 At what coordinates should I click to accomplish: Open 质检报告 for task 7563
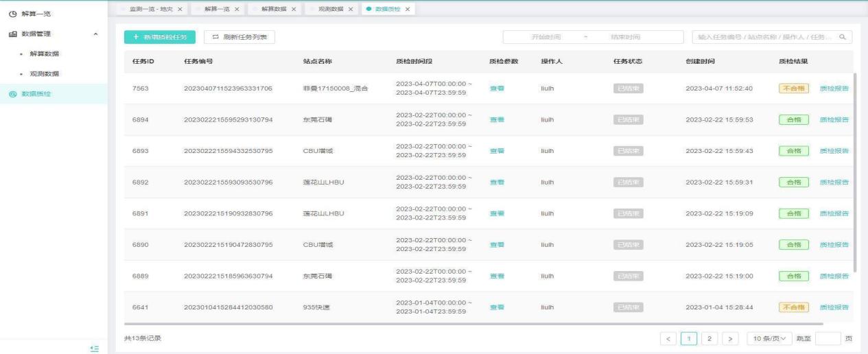tap(834, 88)
